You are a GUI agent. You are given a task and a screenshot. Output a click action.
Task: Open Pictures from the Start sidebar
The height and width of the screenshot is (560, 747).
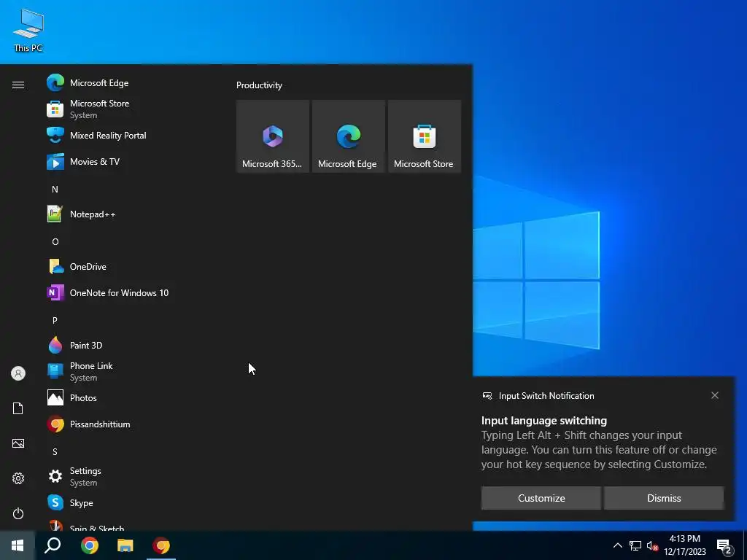(x=18, y=443)
